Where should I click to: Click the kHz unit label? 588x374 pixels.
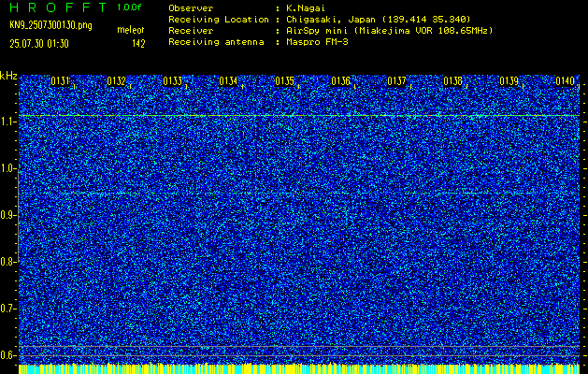(8, 76)
